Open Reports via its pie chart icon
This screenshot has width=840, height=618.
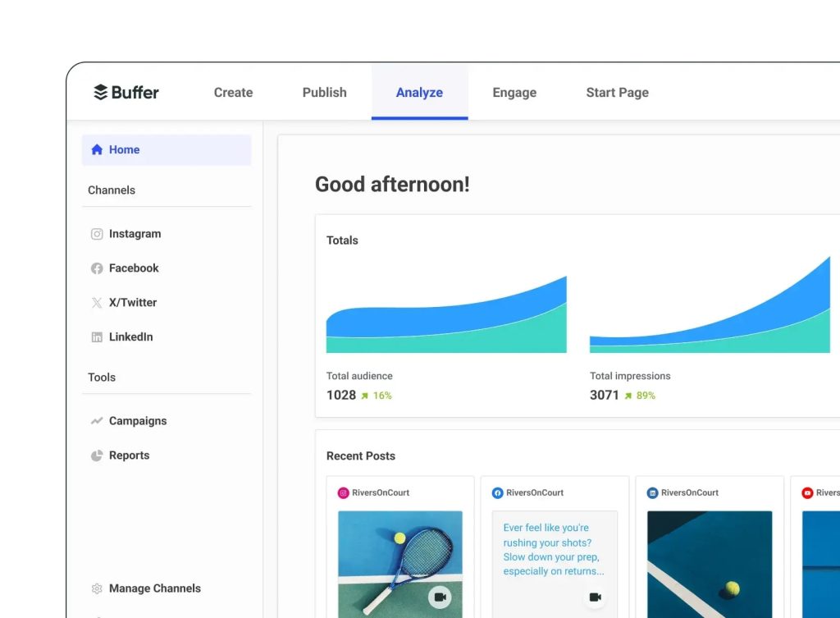[97, 455]
